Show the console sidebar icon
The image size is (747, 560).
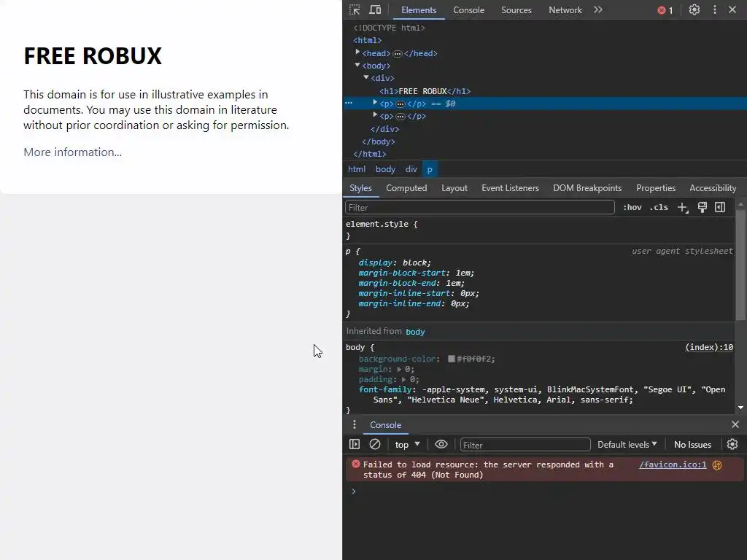(x=355, y=444)
